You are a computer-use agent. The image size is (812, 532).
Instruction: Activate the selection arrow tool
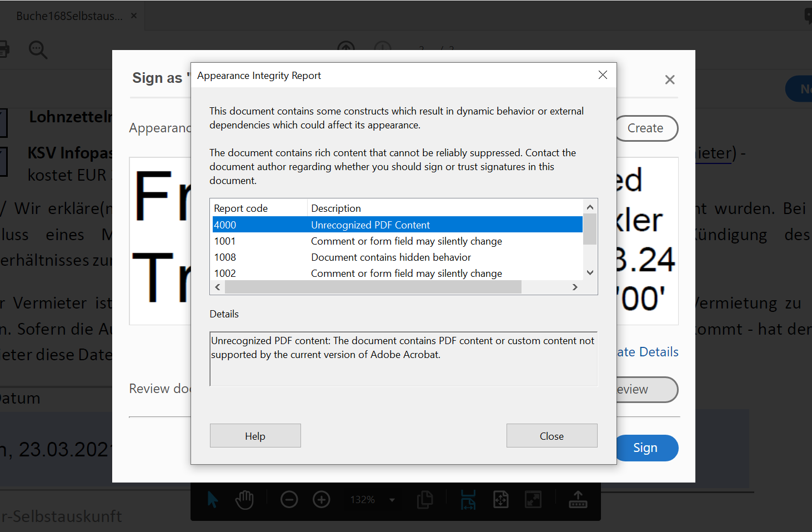pyautogui.click(x=212, y=499)
